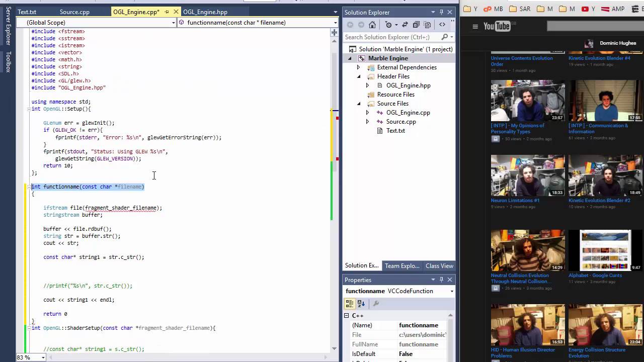The width and height of the screenshot is (644, 362).
Task: Expand the OGL_Engine.hpp node
Action: [367, 85]
